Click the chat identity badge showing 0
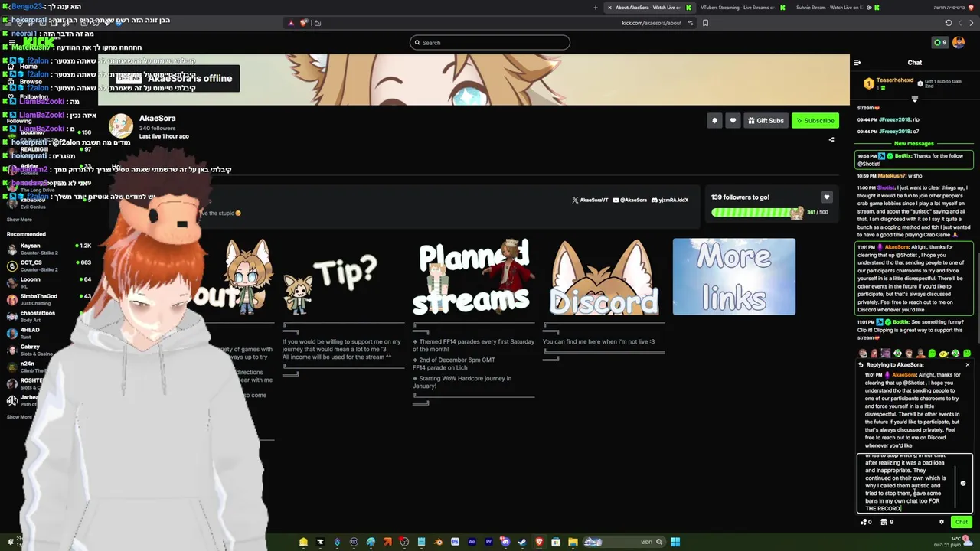The width and height of the screenshot is (980, 551). [x=867, y=522]
